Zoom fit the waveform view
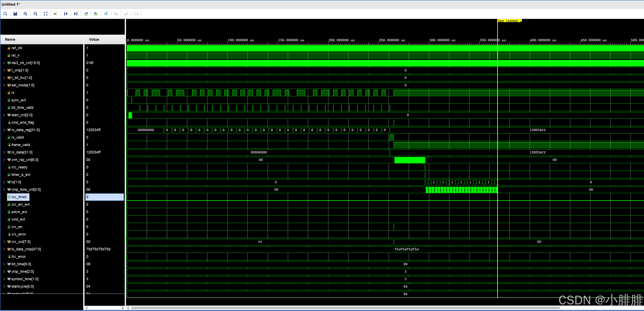The width and height of the screenshot is (644, 311). [46, 14]
